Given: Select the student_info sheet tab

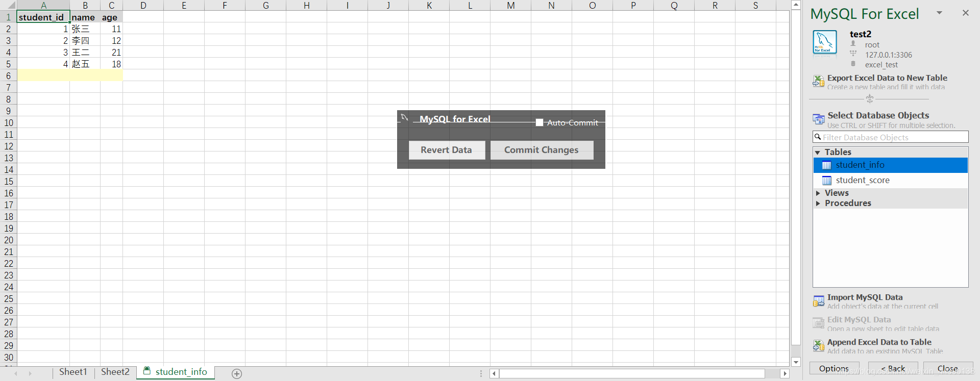Looking at the screenshot, I should [x=176, y=372].
